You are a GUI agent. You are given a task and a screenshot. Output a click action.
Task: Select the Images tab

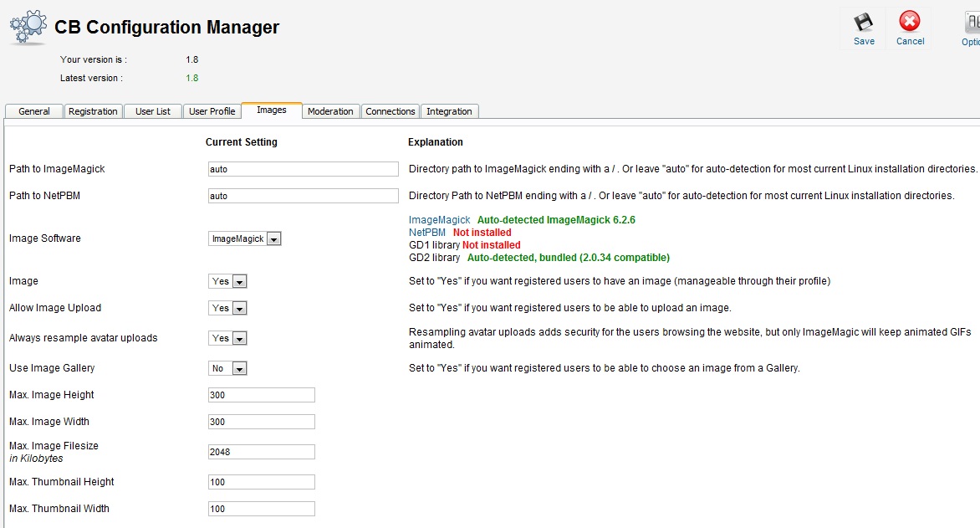click(272, 110)
